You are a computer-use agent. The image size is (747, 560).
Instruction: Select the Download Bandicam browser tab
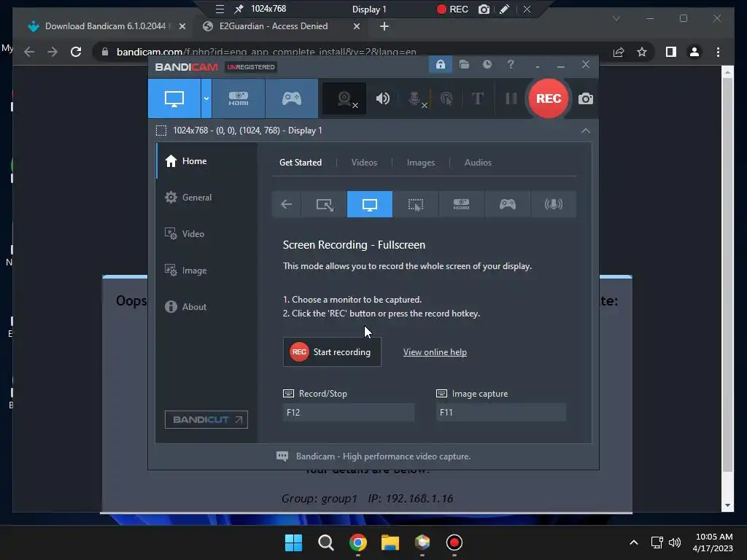[105, 26]
